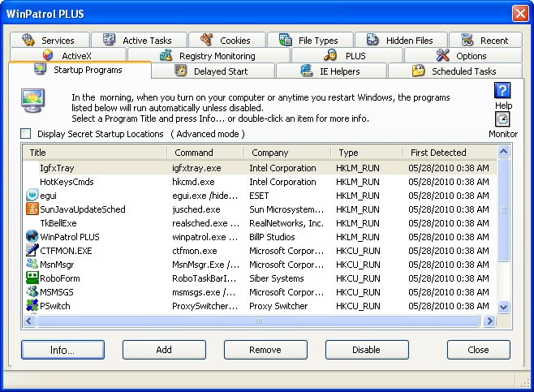The width and height of the screenshot is (534, 392).
Task: Click the Remove button
Action: click(x=265, y=350)
